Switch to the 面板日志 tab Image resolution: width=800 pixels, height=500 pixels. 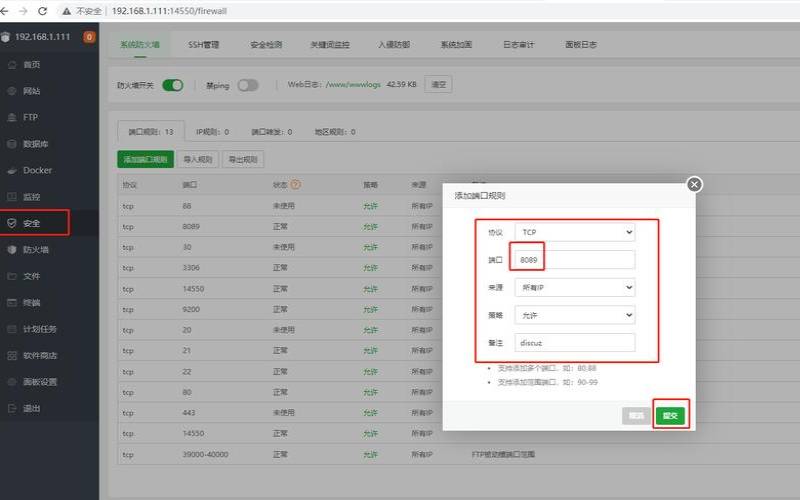[581, 44]
